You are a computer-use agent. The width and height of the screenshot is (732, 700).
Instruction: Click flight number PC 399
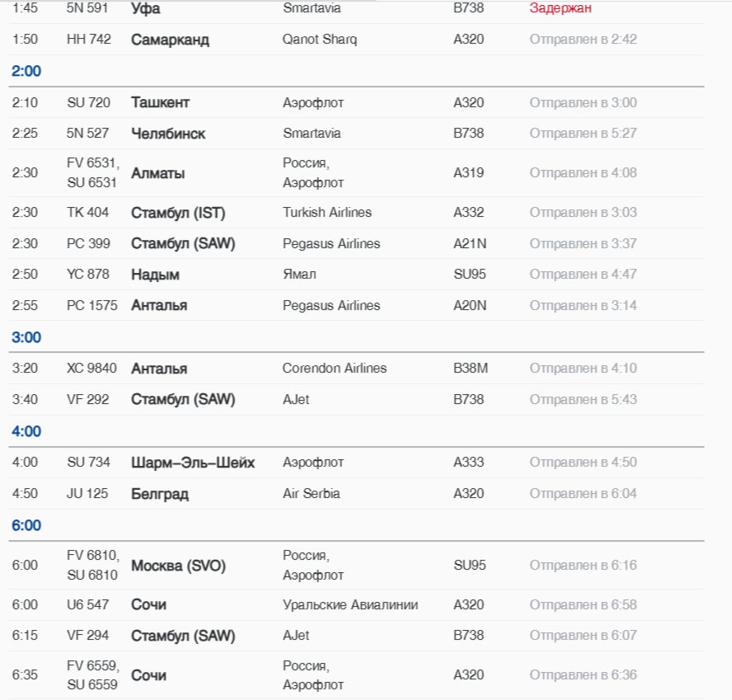(87, 244)
